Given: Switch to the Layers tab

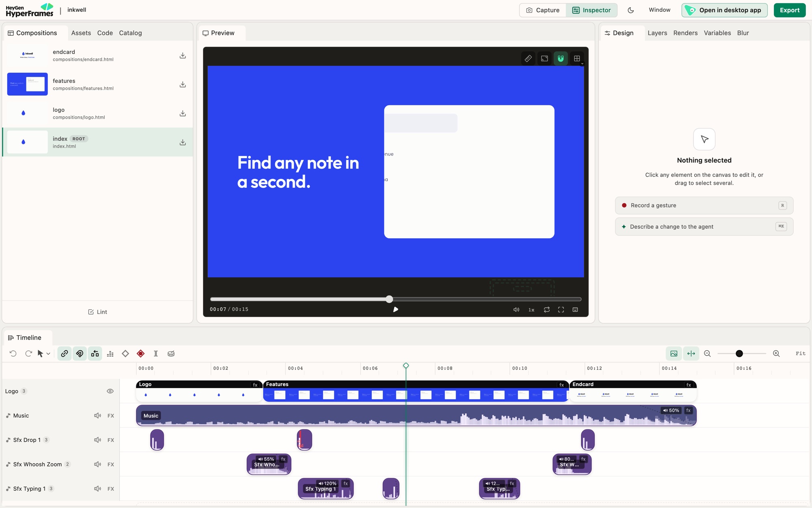Looking at the screenshot, I should 657,33.
